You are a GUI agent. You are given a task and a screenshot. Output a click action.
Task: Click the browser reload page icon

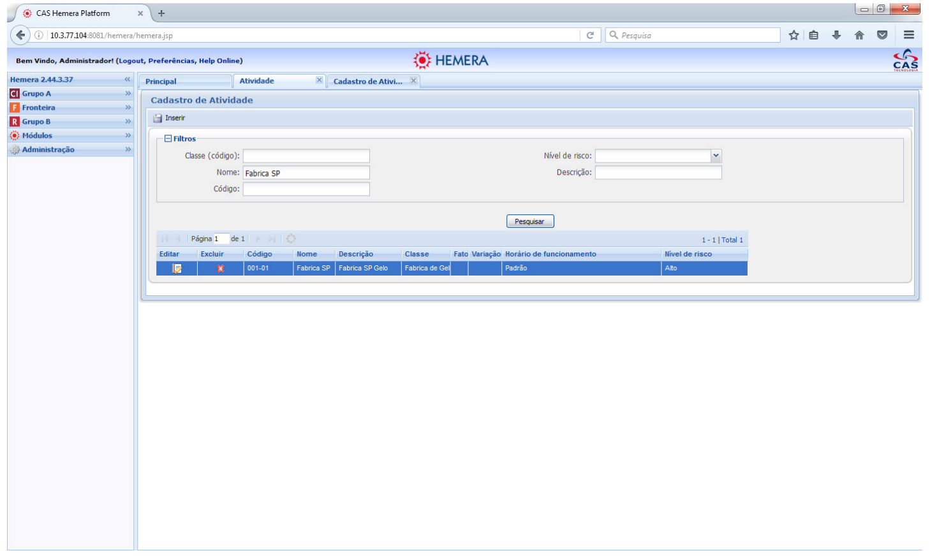coord(590,35)
